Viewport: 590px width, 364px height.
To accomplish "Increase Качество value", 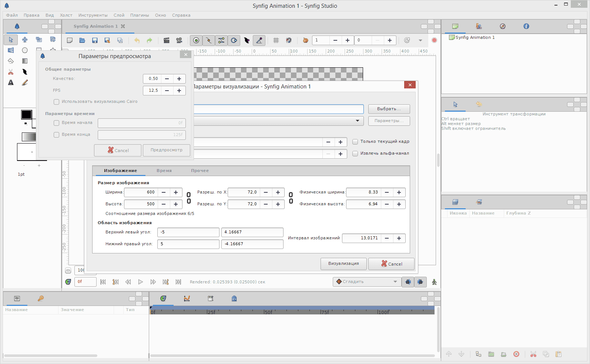I will pyautogui.click(x=179, y=79).
